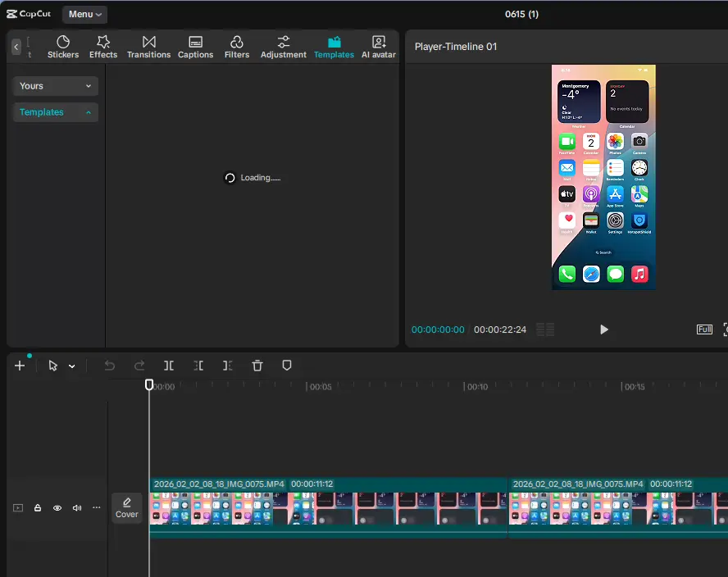Click the timeline playhead marker
The height and width of the screenshot is (577, 728).
tap(149, 385)
